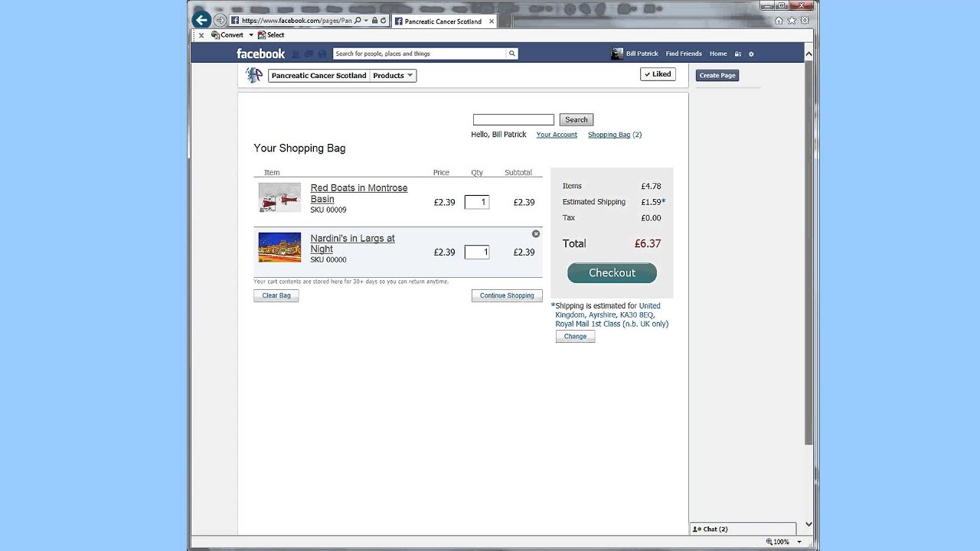Click Nardini's in Largs at Night thumbnail
The image size is (980, 551).
[279, 247]
